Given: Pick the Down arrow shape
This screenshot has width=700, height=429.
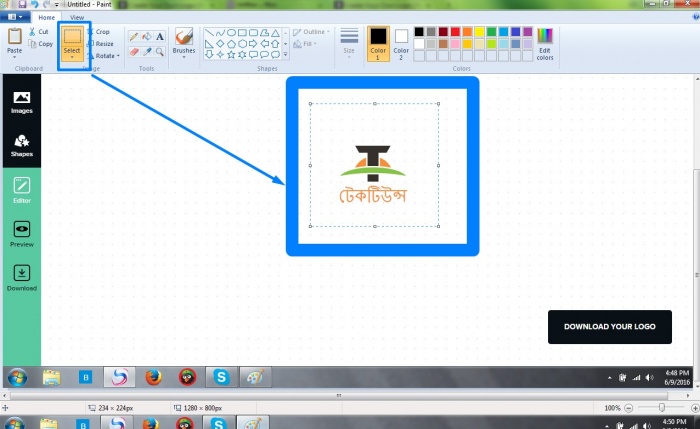Looking at the screenshot, I should 209,54.
